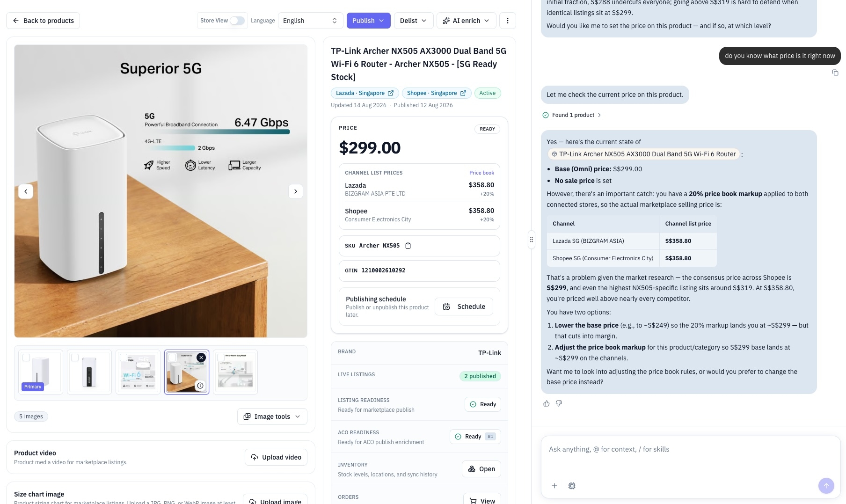Screen dimensions: 846x504
Task: Click the chip settings icon in chat input
Action: point(572,486)
